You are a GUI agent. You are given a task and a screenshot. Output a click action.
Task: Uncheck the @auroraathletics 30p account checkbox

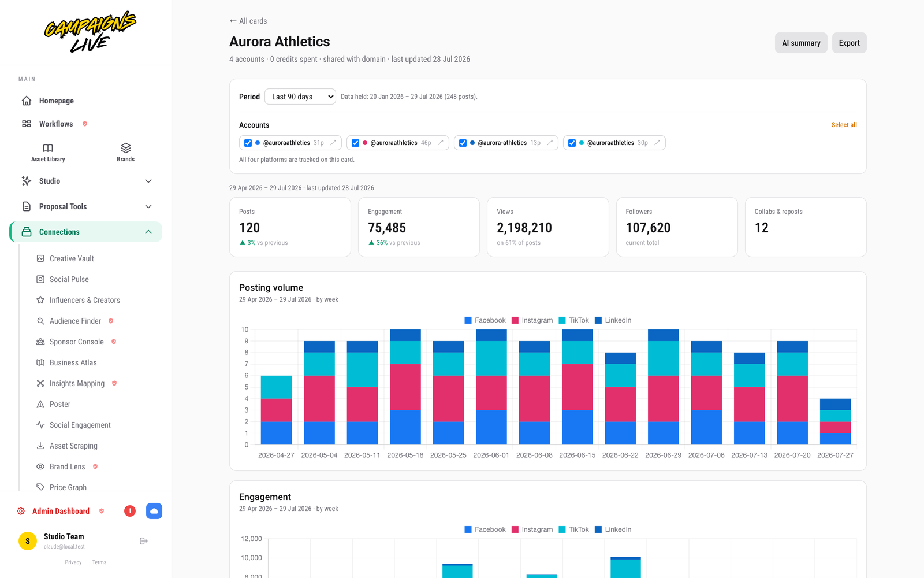click(x=572, y=143)
